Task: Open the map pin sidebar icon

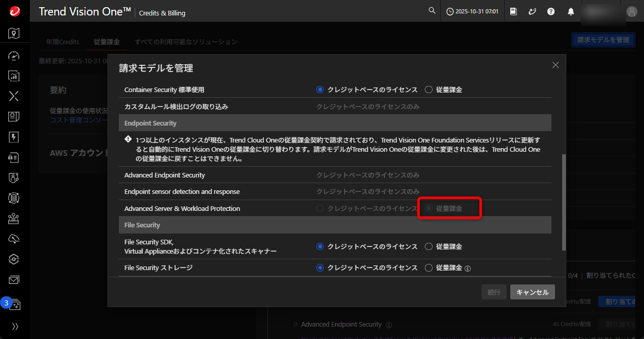Action: tap(14, 33)
